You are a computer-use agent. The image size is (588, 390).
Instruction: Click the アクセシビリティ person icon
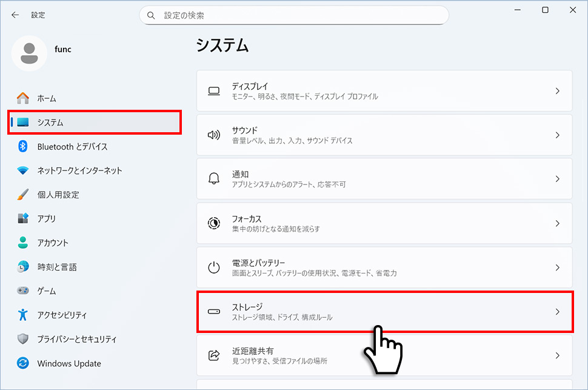(x=23, y=315)
